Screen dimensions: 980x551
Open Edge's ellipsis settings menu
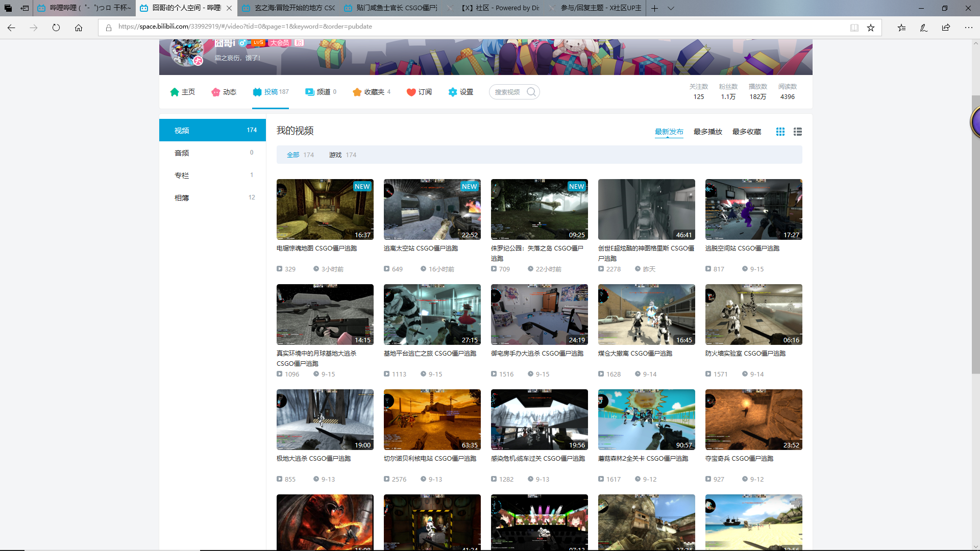click(968, 28)
